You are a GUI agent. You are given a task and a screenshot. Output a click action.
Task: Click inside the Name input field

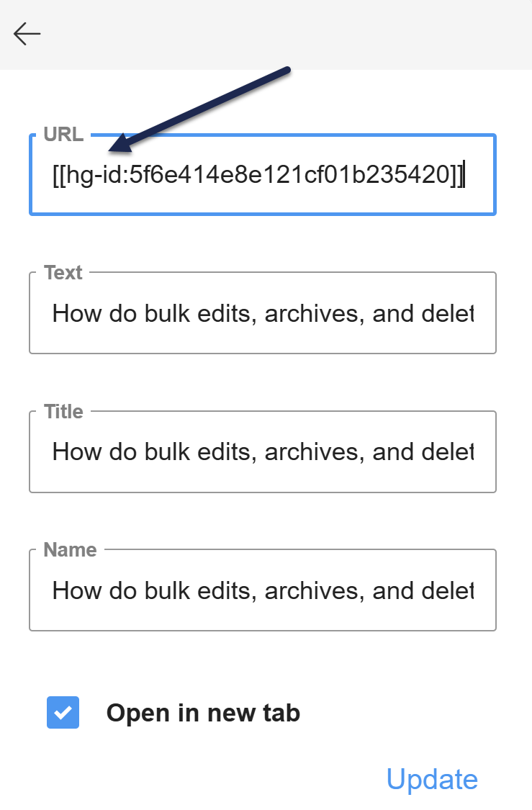point(263,591)
